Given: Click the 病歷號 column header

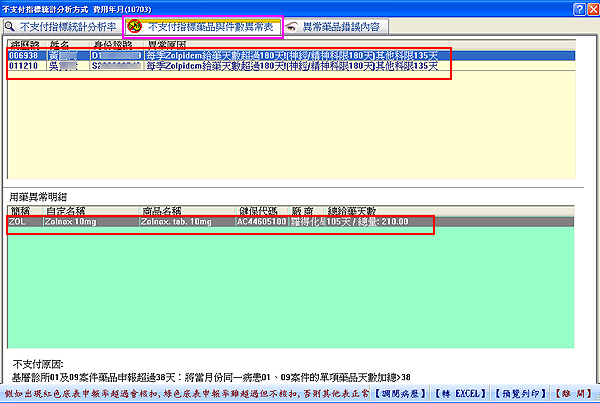Looking at the screenshot, I should tap(24, 46).
